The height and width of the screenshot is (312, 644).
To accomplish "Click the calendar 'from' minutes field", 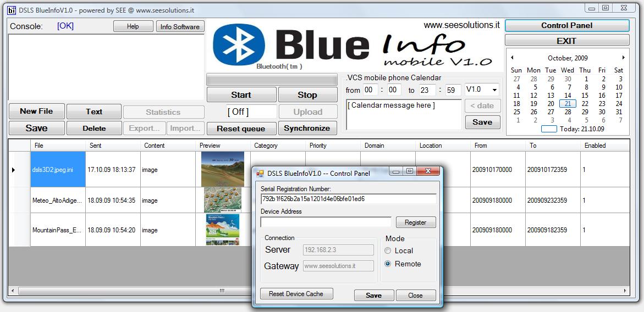I will 394,90.
